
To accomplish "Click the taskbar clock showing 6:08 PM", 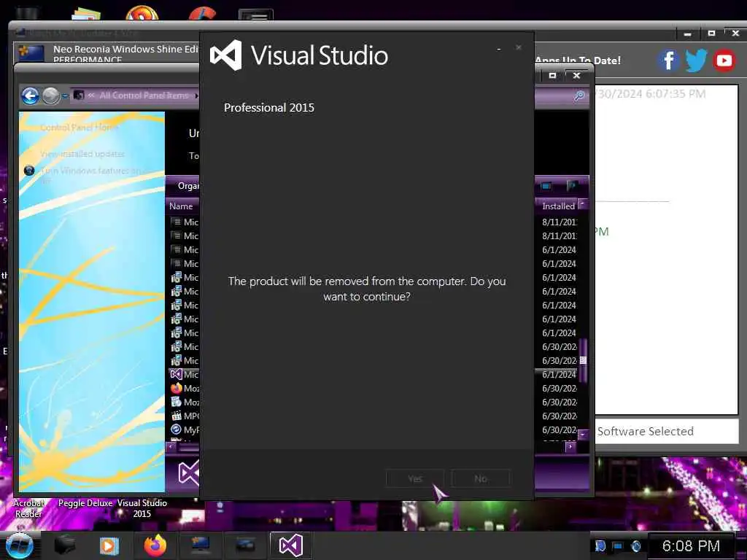I will [691, 545].
